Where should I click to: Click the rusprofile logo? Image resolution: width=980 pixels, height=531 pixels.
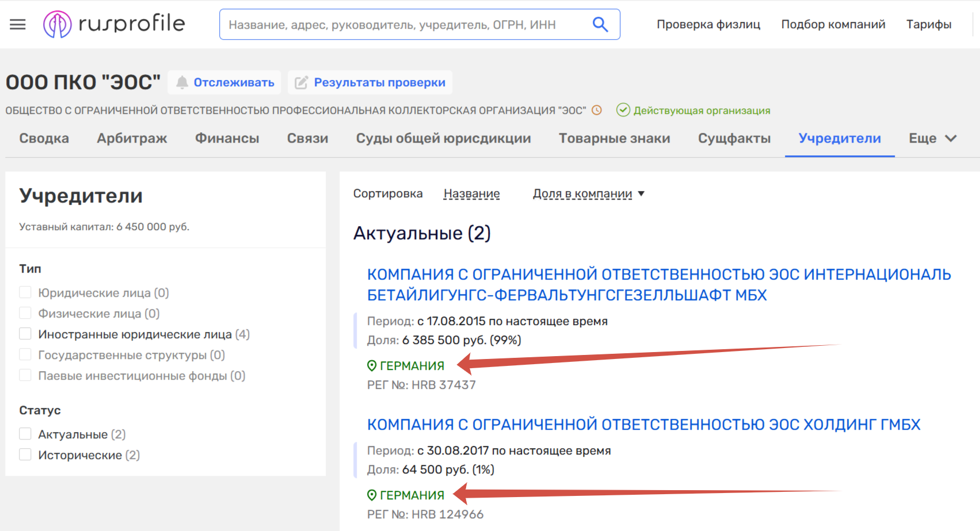(x=114, y=24)
